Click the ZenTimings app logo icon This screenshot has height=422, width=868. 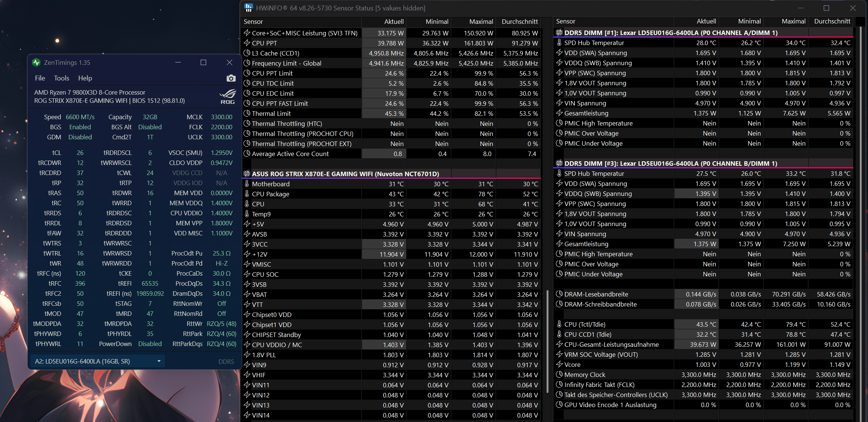[36, 63]
